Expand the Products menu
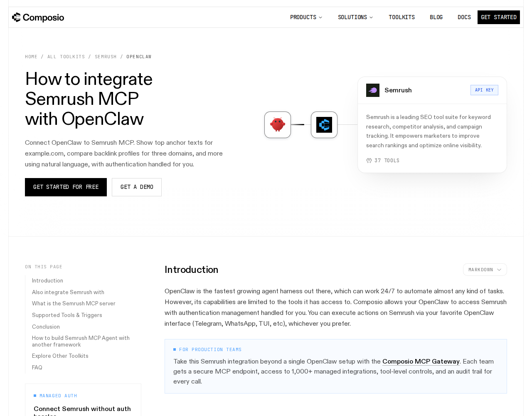The image size is (532, 416). 306,17
